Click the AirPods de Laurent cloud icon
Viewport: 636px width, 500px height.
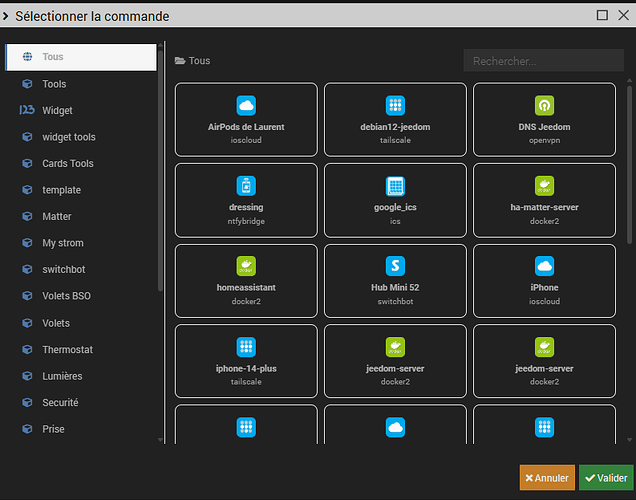tap(246, 106)
